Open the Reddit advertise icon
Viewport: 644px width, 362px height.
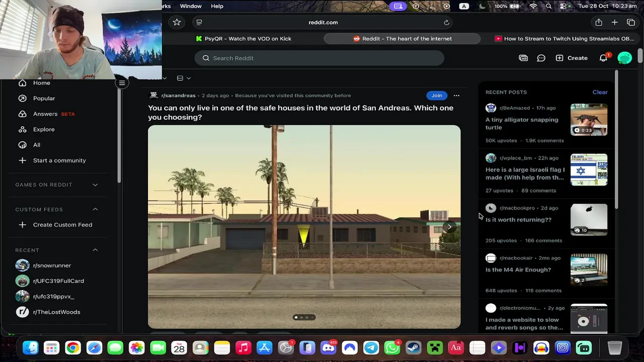tap(523, 58)
